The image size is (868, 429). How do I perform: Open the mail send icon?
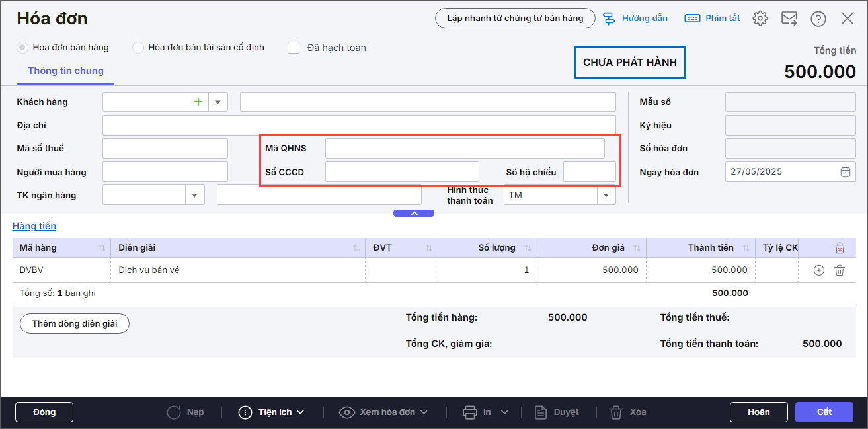(x=789, y=19)
